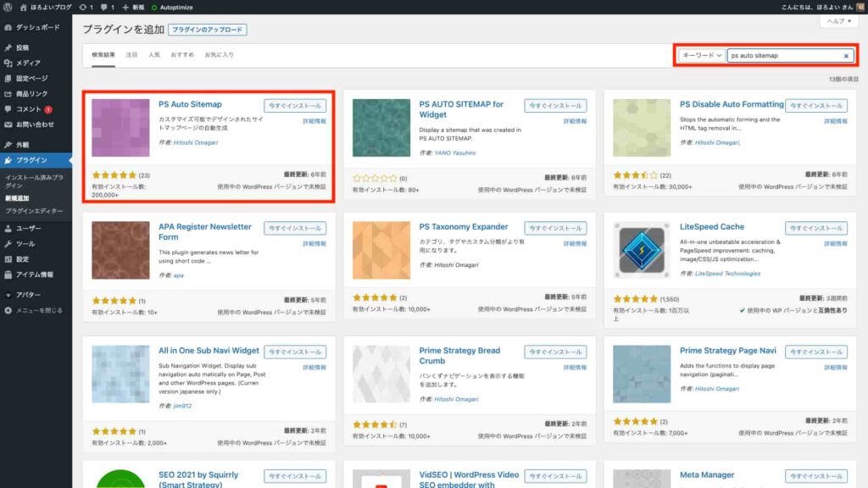
Task: Install Prime Strategy Page Navi plugin
Action: click(816, 352)
